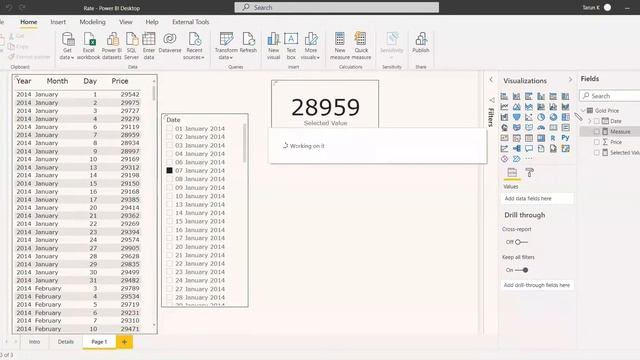Switch to the Modeling ribbon tab

point(93,22)
